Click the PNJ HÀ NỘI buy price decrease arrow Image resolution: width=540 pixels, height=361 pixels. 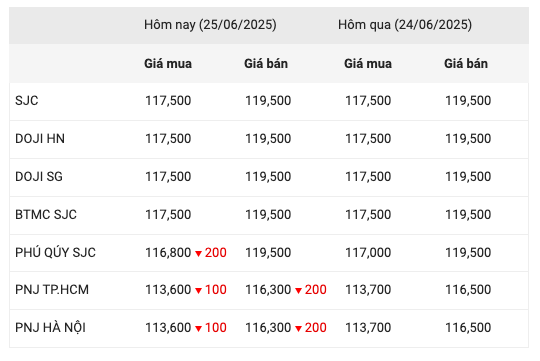click(x=198, y=329)
